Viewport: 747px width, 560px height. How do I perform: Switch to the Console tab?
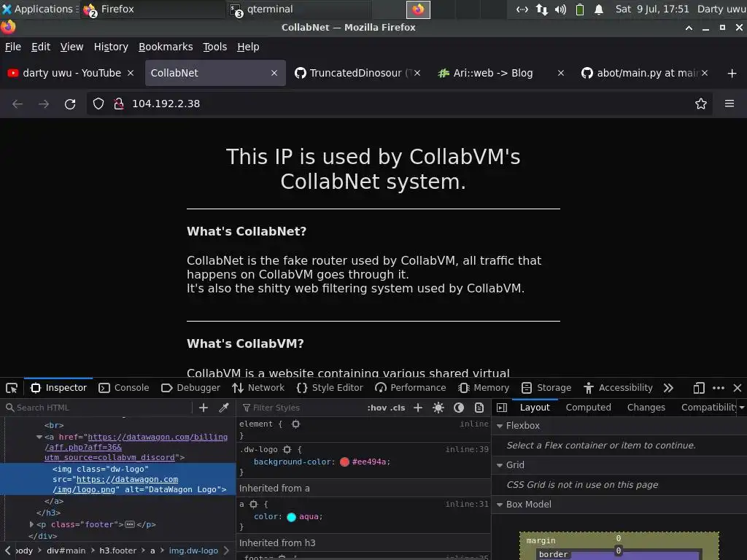[124, 388]
